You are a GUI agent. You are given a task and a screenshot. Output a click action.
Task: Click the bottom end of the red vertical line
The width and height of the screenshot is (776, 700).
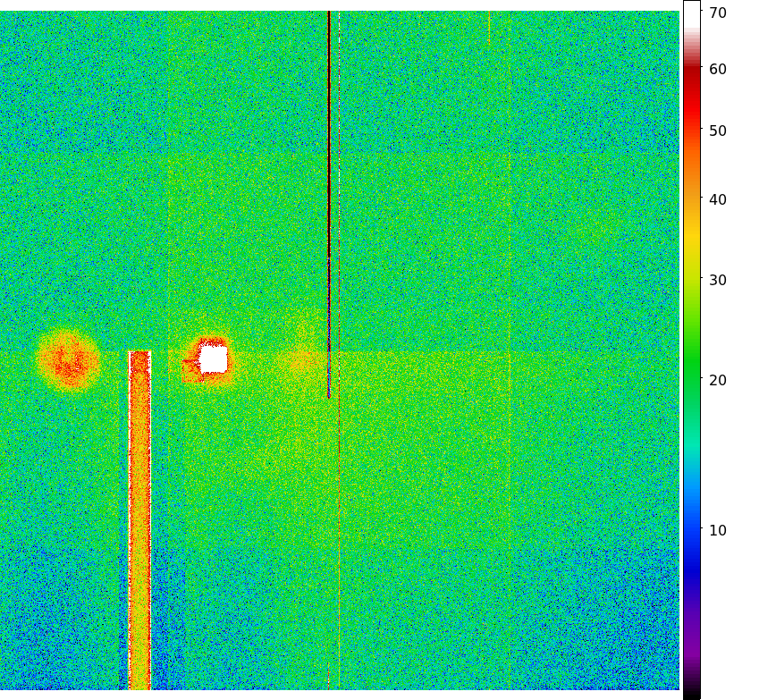click(329, 394)
